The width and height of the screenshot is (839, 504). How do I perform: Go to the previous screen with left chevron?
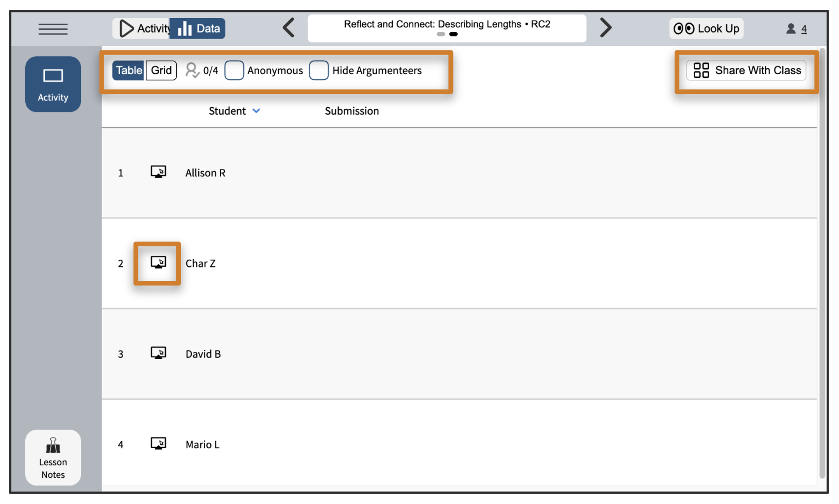point(289,28)
